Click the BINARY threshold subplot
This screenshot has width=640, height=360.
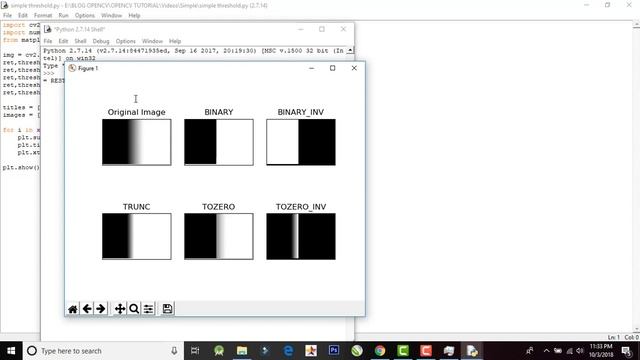pyautogui.click(x=219, y=142)
